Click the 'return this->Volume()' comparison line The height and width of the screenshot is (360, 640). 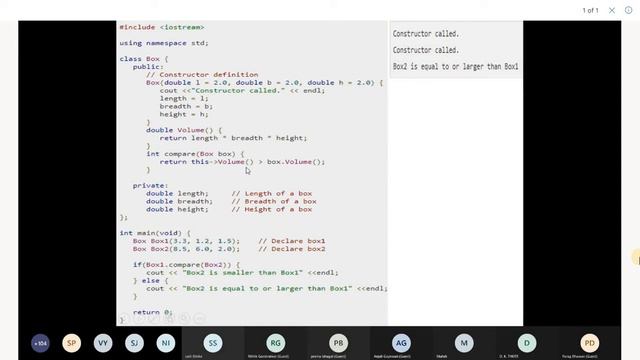click(242, 162)
